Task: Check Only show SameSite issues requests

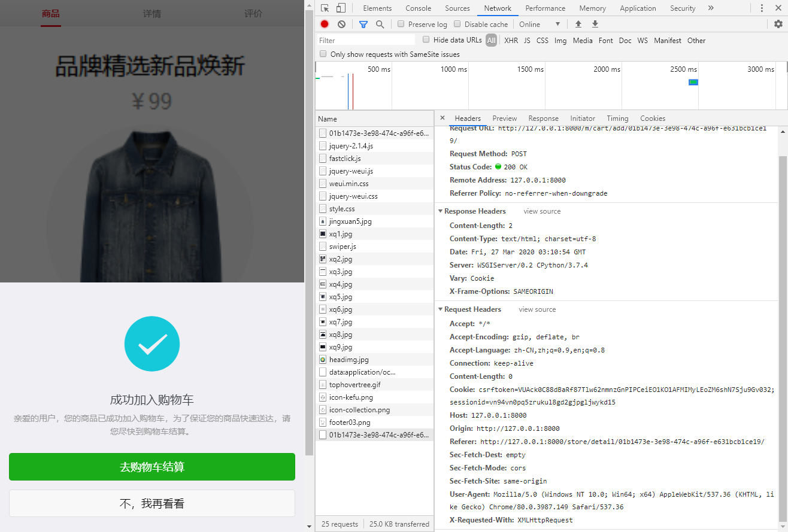Action: tap(323, 54)
